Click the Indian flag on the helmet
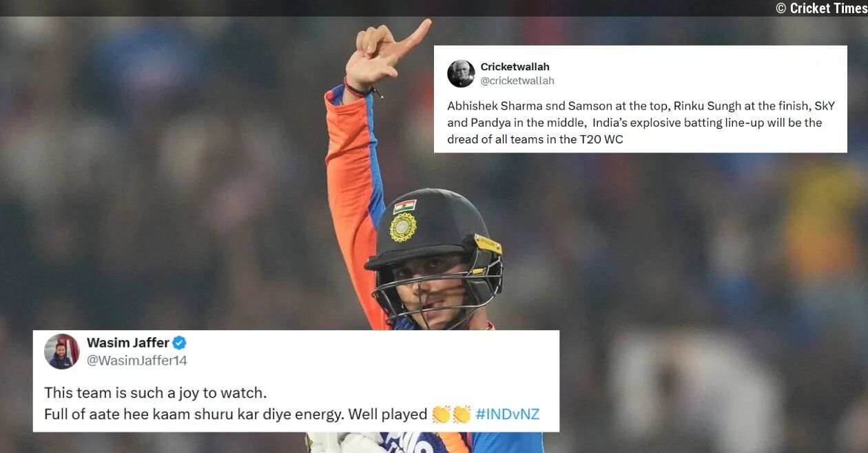This screenshot has height=453, width=868. click(404, 206)
